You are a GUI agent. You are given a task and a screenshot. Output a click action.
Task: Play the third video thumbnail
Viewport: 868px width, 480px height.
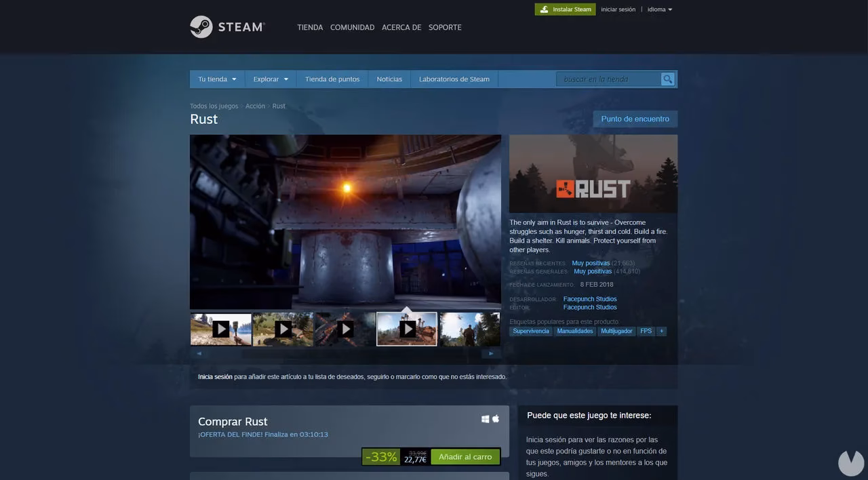point(345,329)
